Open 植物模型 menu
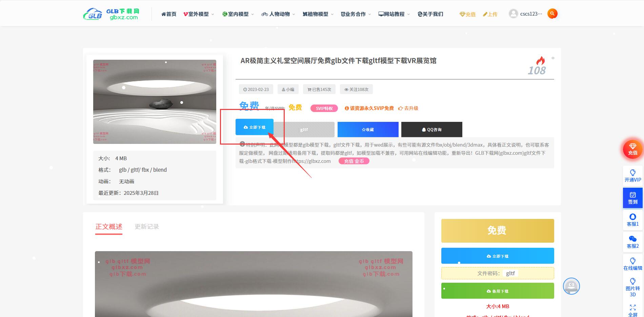 click(x=315, y=14)
